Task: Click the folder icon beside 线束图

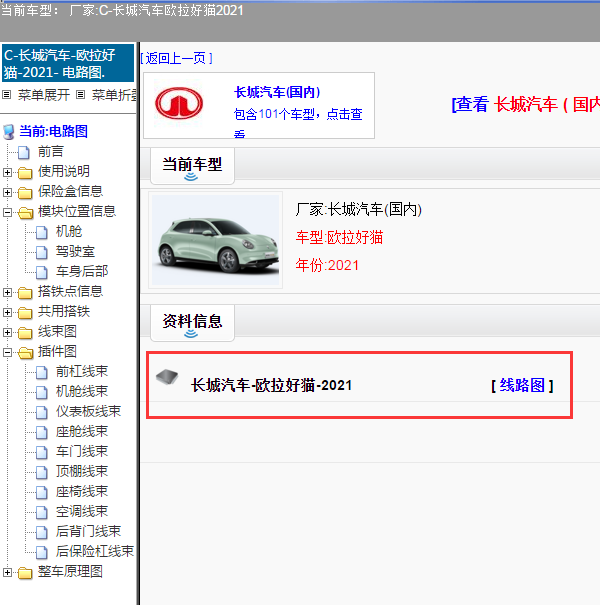Action: tap(25, 332)
